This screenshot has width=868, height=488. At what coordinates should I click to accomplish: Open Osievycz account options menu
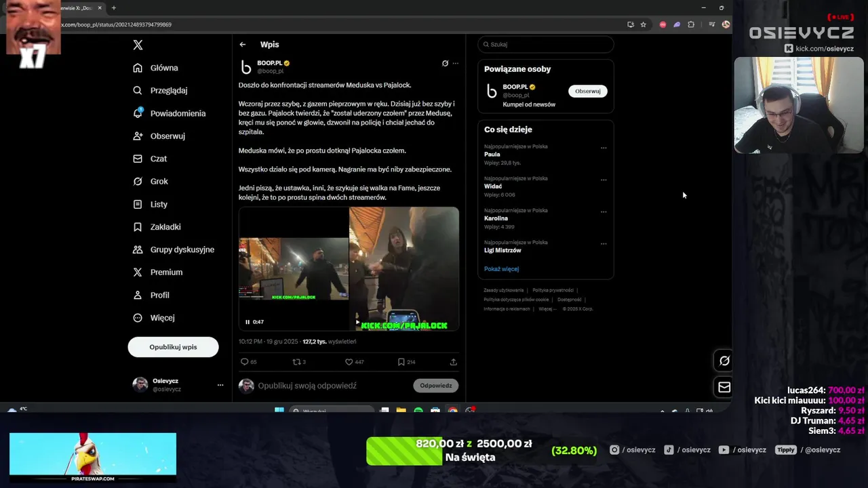[x=220, y=385]
